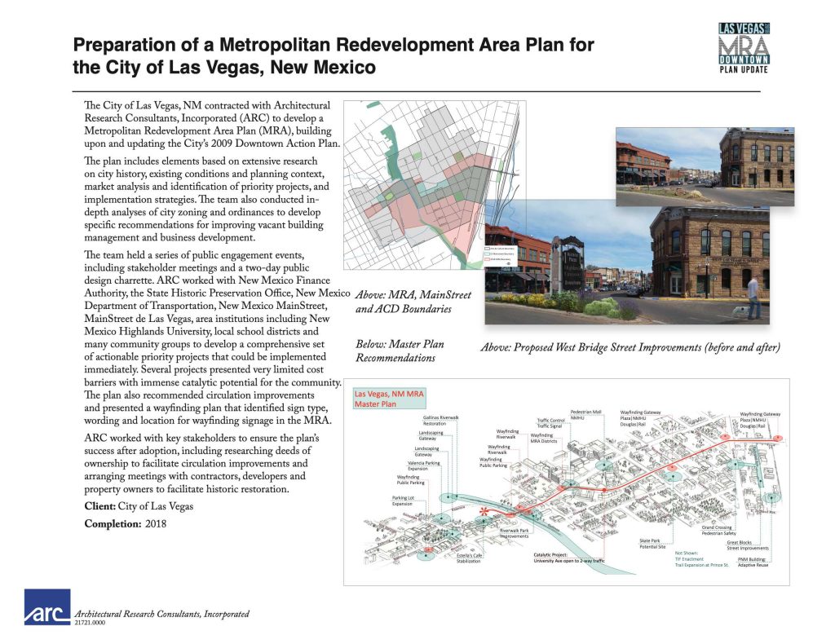
Task: Click the red dot near Estella's Cafe Stabilization
Action: (x=428, y=548)
